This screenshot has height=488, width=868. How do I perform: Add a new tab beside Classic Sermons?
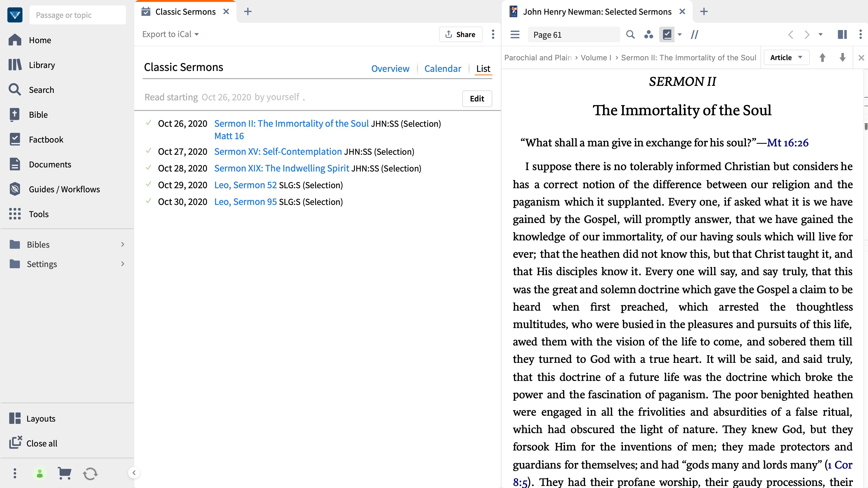[x=248, y=12]
